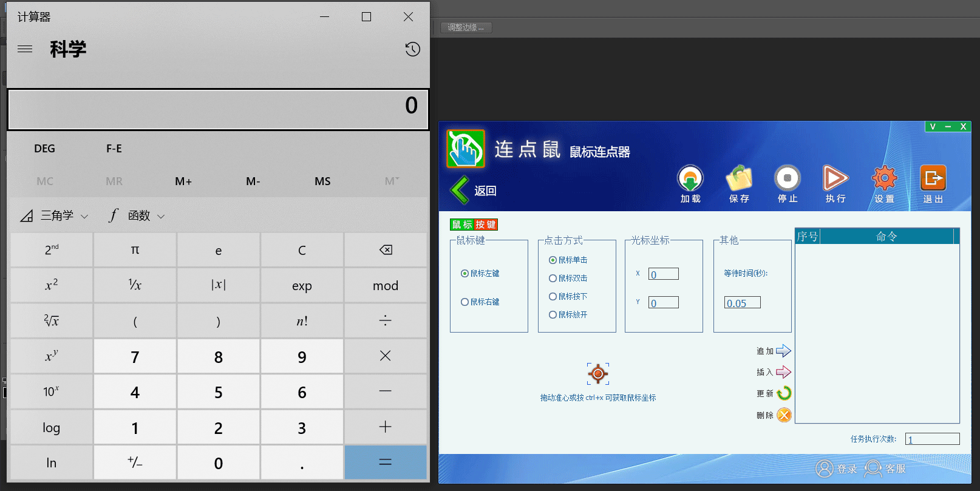This screenshot has width=980, height=491.
Task: Click 更新 refresh icon
Action: tap(784, 393)
